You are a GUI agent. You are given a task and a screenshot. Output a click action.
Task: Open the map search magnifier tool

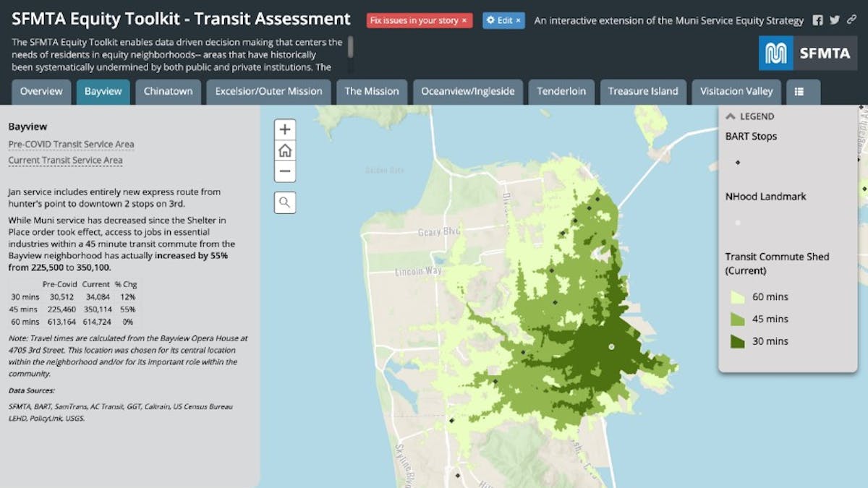click(x=284, y=202)
